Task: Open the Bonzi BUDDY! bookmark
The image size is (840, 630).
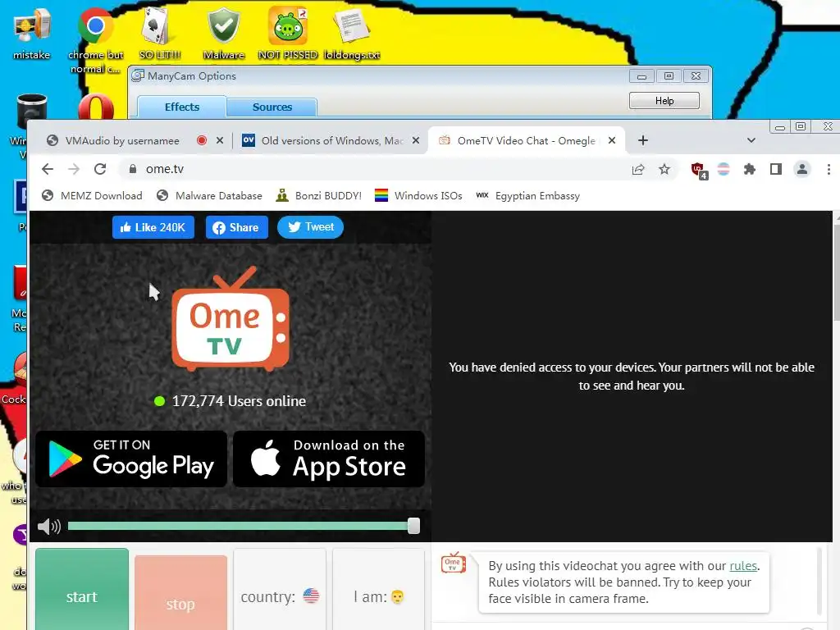Action: [x=319, y=195]
